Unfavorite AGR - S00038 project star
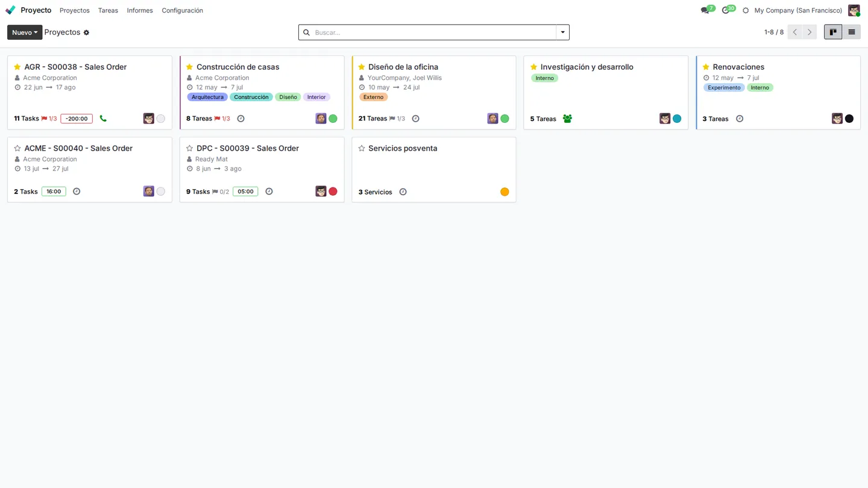The height and width of the screenshot is (488, 868). pos(17,67)
